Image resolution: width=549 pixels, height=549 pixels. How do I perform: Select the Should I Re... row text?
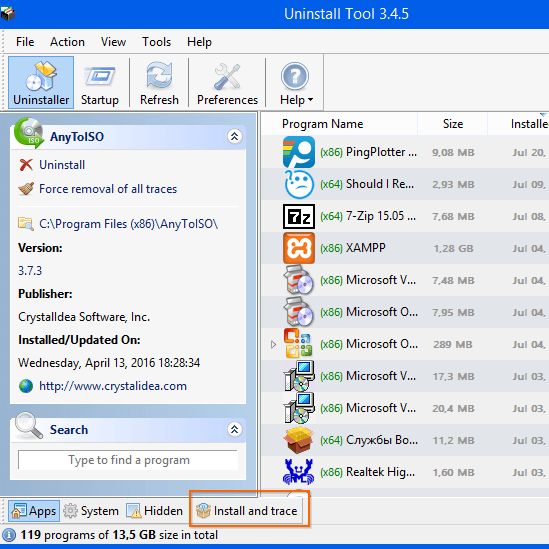pos(367,184)
